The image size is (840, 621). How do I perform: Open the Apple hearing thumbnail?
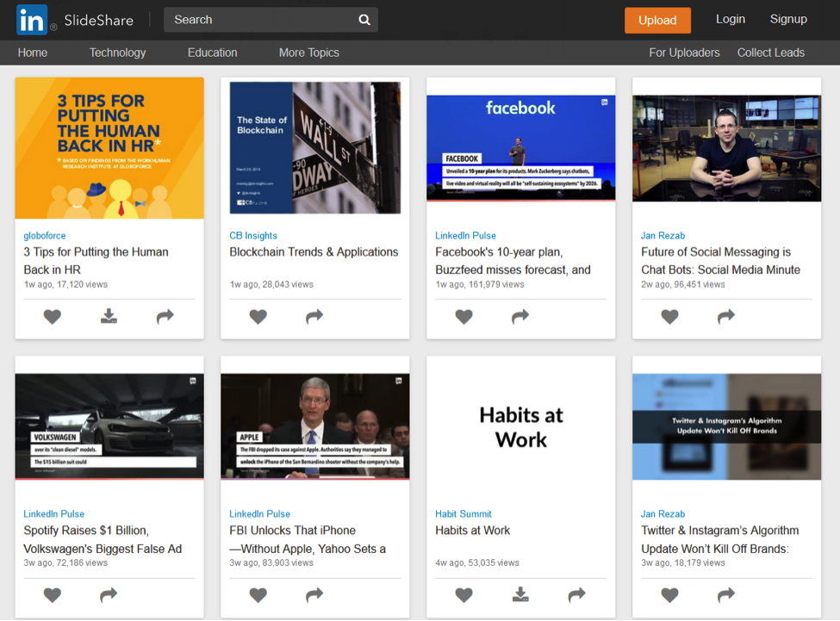[x=315, y=426]
